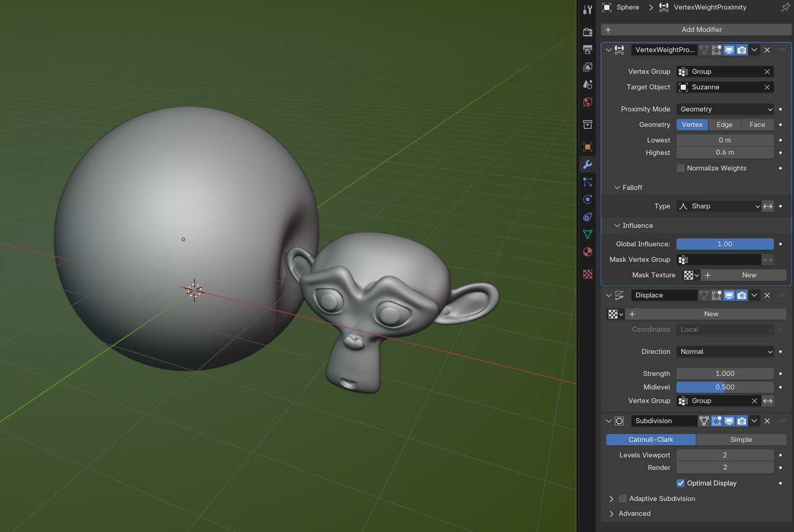Open the Texture properties tab
The width and height of the screenshot is (794, 532).
587,274
